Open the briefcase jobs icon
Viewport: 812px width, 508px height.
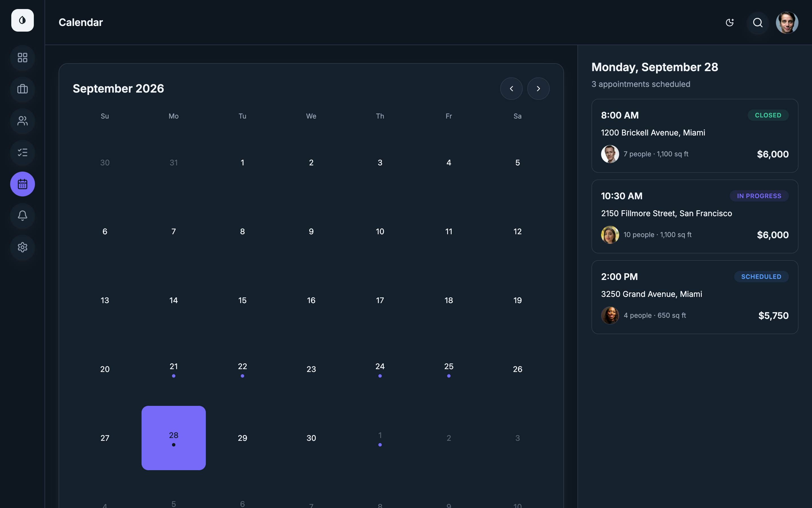[23, 89]
